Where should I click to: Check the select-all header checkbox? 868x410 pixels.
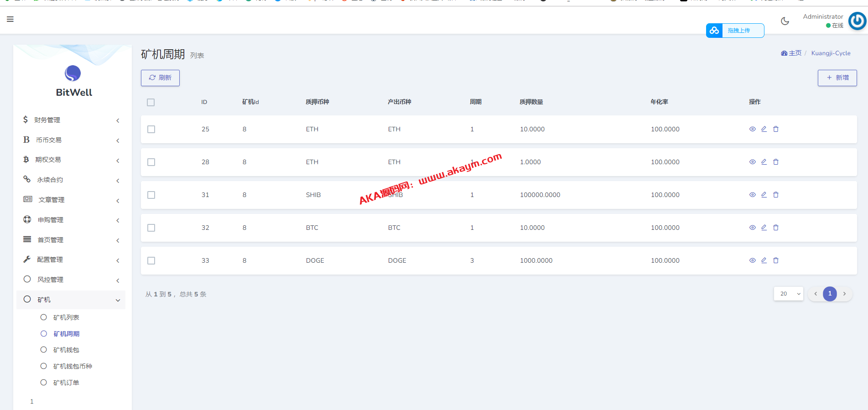[151, 102]
